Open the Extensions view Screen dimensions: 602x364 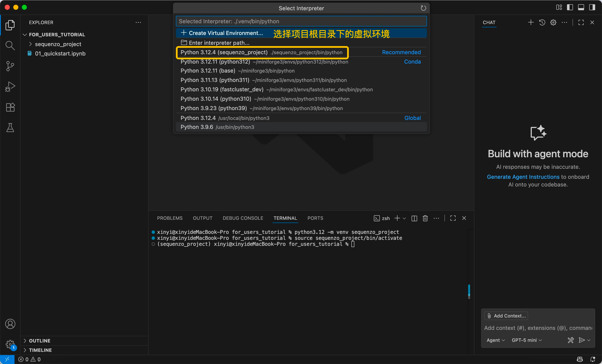pos(10,107)
